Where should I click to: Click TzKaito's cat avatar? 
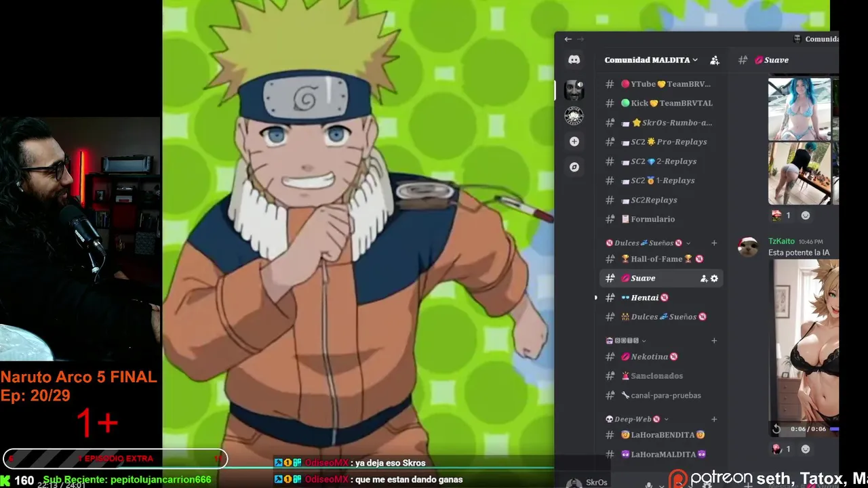(x=748, y=247)
